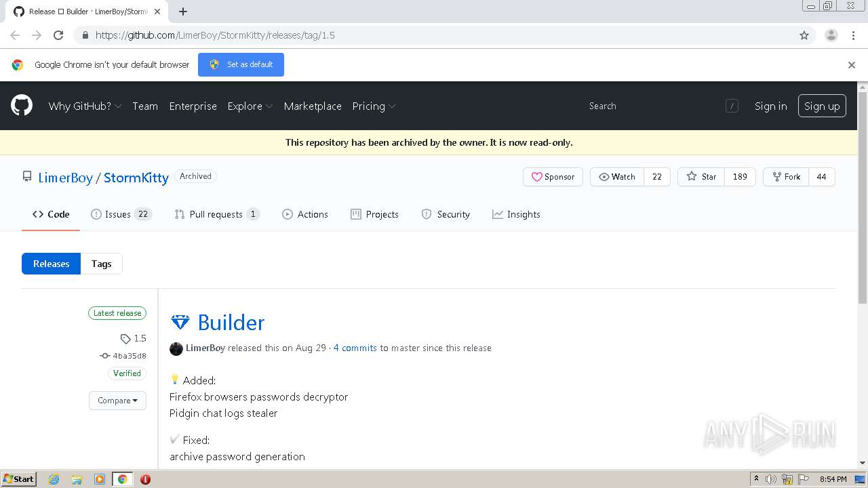868x488 pixels.
Task: Click the Sign in link
Action: coord(770,106)
